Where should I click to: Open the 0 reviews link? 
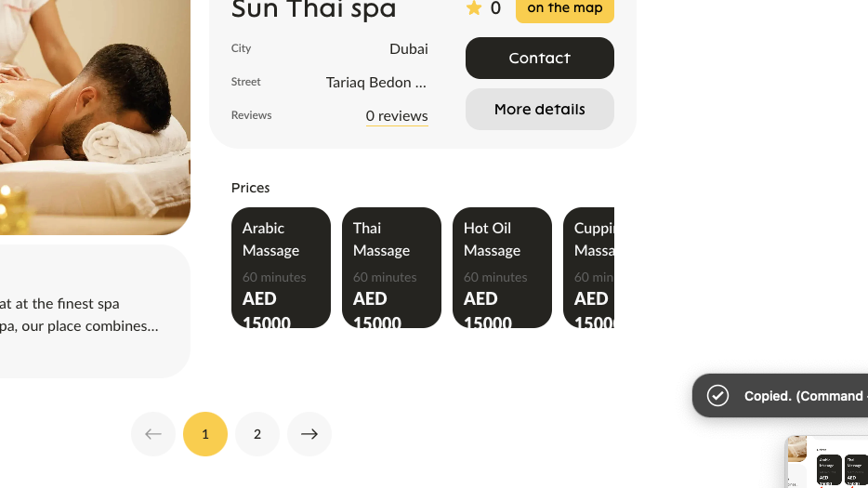pos(397,116)
